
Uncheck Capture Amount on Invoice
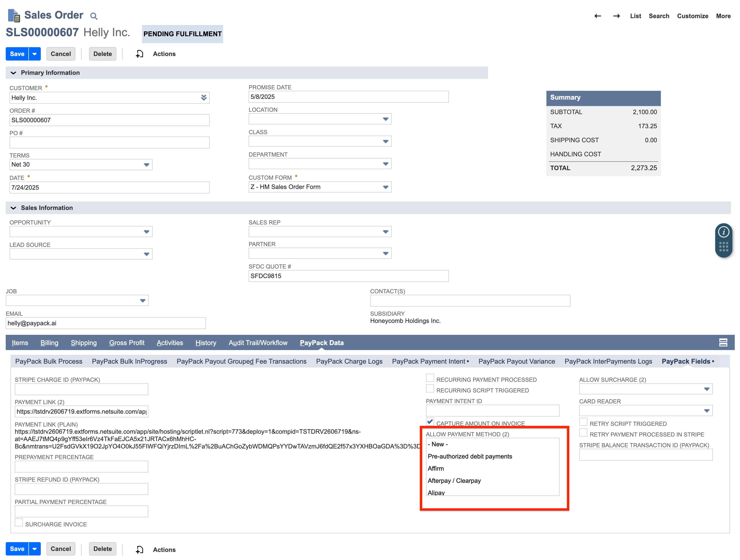pyautogui.click(x=430, y=422)
